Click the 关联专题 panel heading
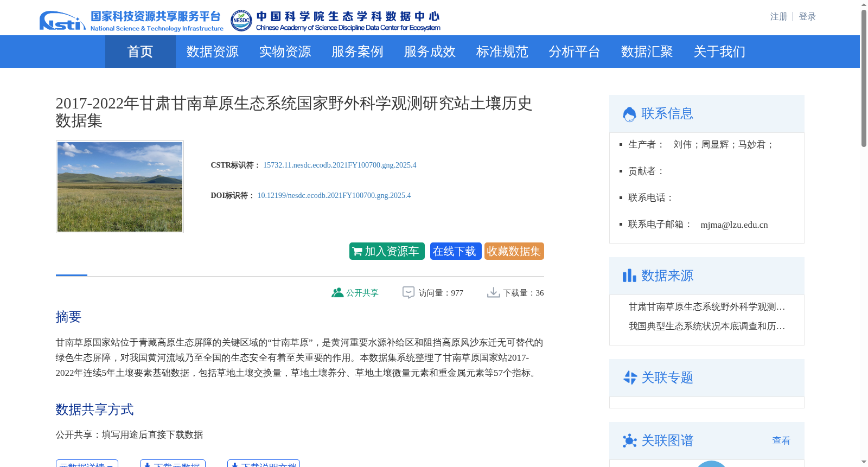The image size is (868, 467). [667, 378]
